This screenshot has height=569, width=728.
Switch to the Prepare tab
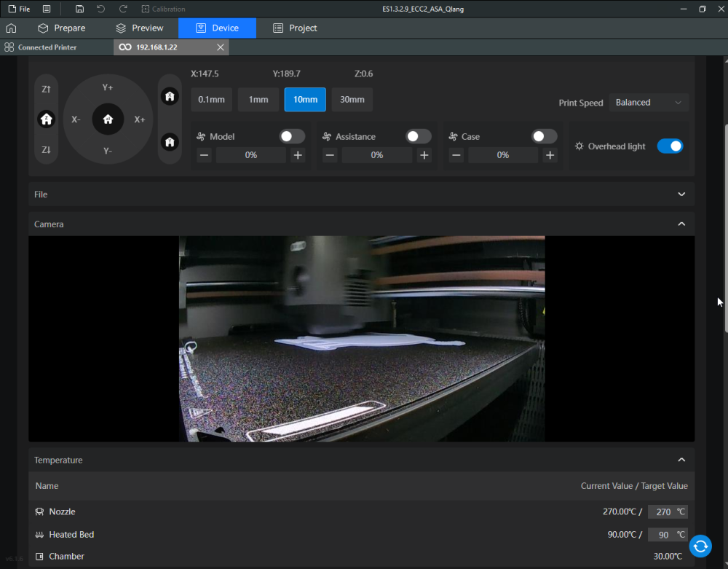(62, 28)
